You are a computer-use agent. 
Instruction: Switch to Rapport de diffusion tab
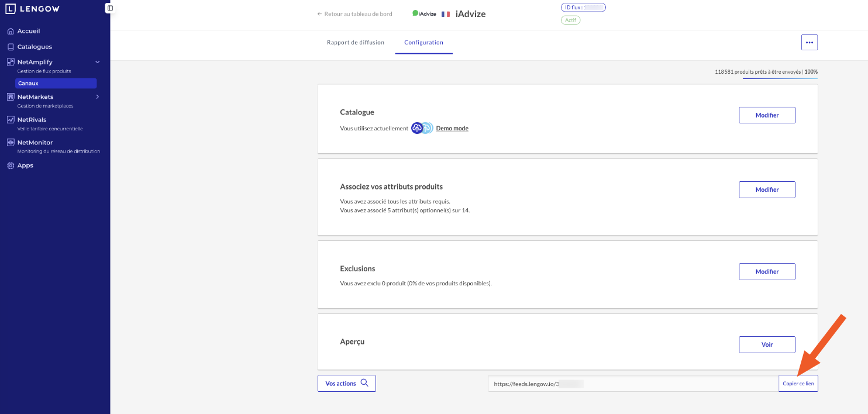coord(356,43)
